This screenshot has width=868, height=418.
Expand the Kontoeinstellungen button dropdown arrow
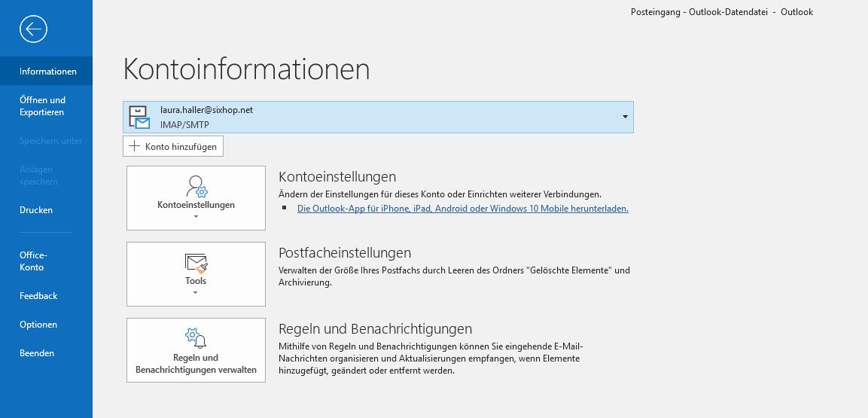pyautogui.click(x=196, y=217)
